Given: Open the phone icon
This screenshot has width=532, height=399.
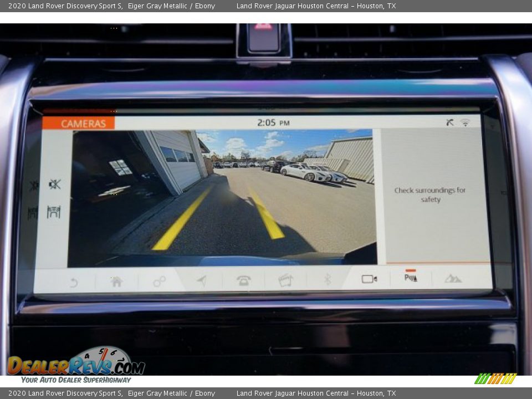Looking at the screenshot, I should pyautogui.click(x=243, y=280).
